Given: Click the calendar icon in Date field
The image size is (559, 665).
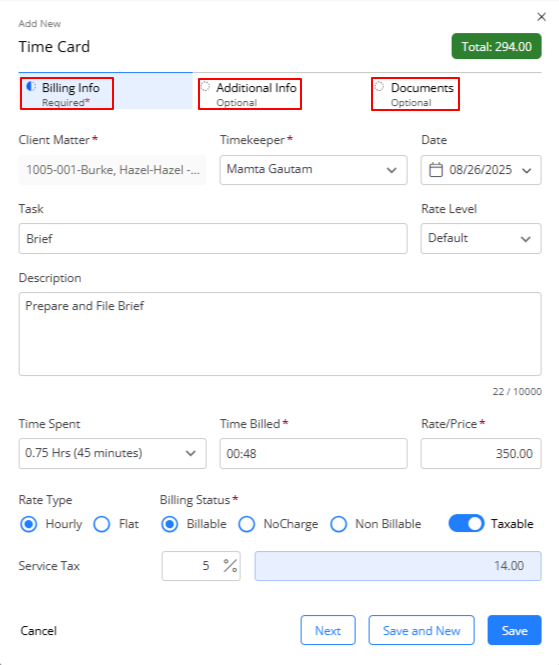Looking at the screenshot, I should coord(436,170).
